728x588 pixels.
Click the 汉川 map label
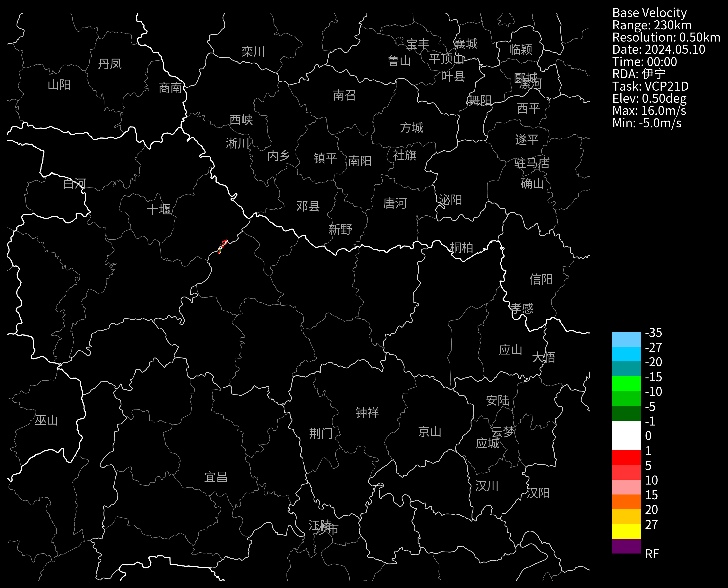[487, 486]
